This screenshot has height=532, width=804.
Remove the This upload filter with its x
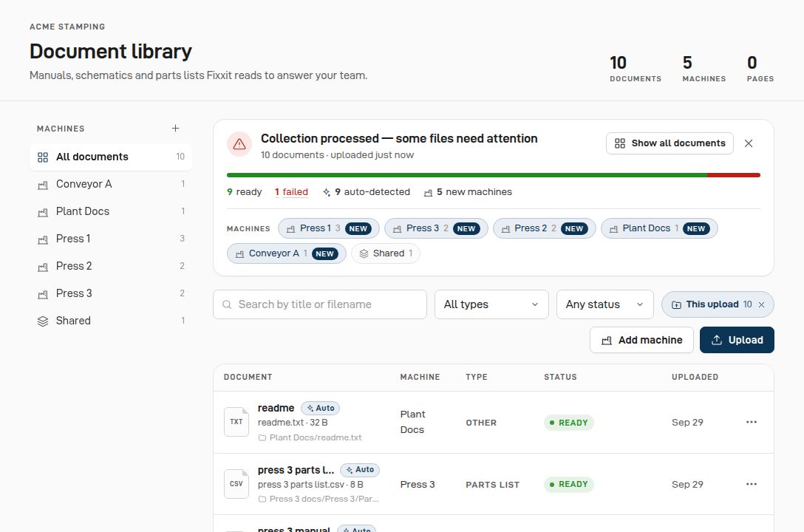761,304
